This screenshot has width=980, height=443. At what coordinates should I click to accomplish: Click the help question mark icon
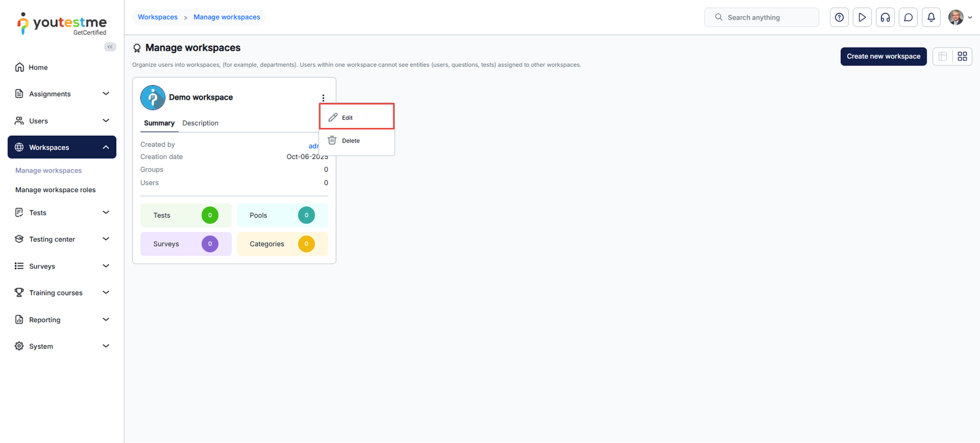[839, 18]
